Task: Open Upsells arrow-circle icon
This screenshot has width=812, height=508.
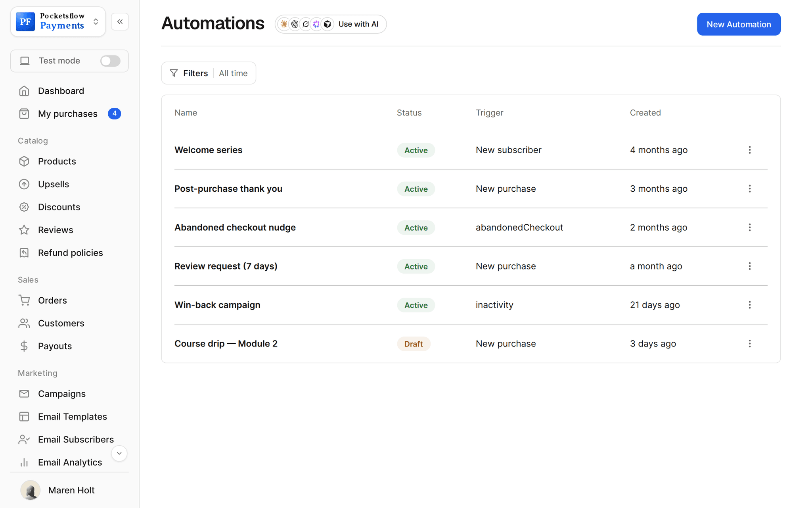Action: click(x=24, y=184)
